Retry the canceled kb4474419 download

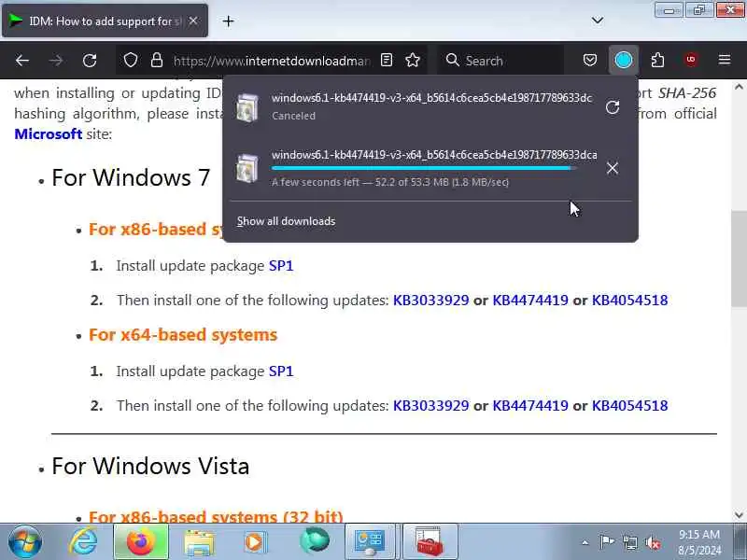[x=613, y=107]
